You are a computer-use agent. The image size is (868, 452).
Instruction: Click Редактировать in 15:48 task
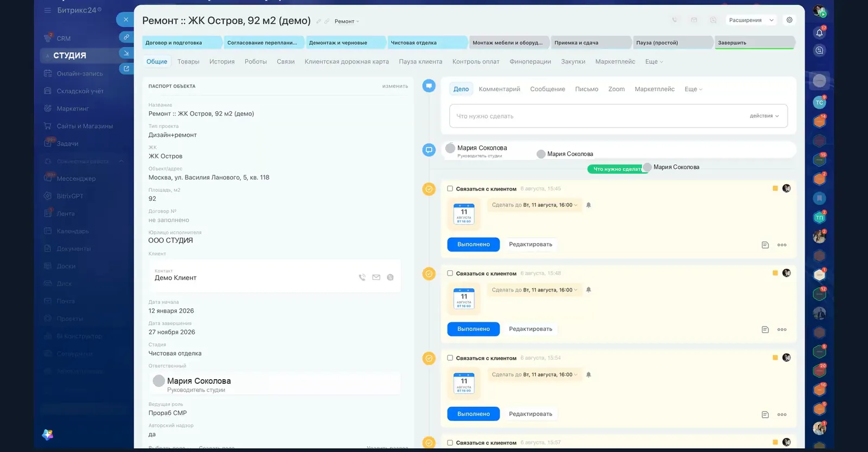coord(531,329)
